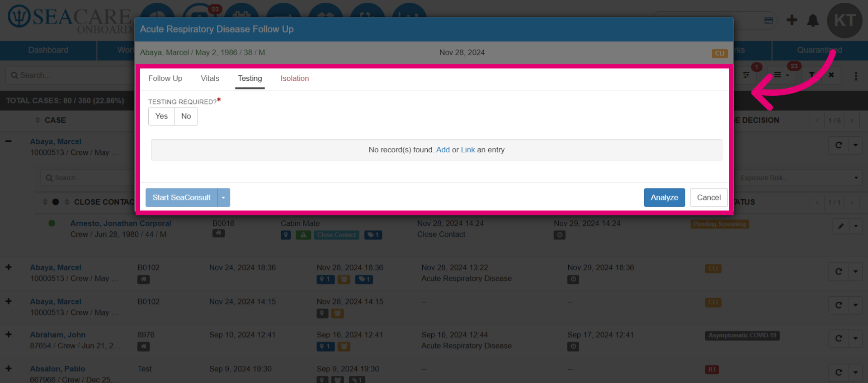The image size is (868, 383).
Task: Open the action dropdown caret in the Nov 24, 2024 14:15 row
Action: click(855, 305)
